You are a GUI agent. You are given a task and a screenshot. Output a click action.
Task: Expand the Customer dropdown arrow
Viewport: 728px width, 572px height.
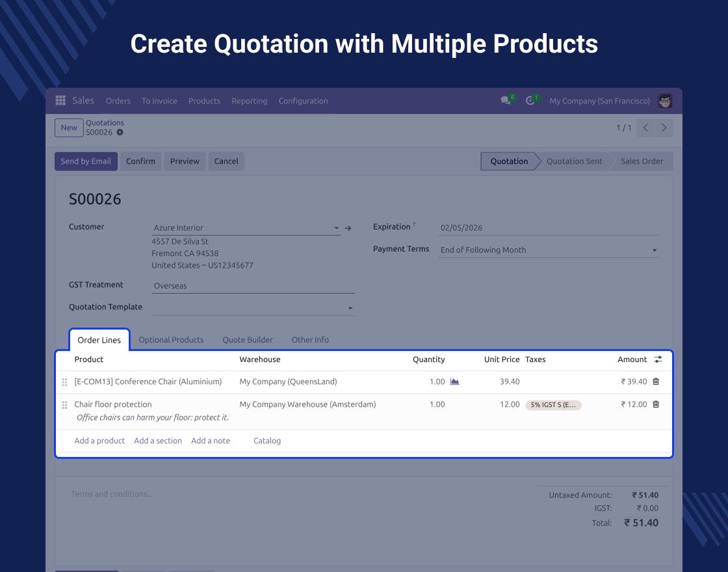coord(337,228)
